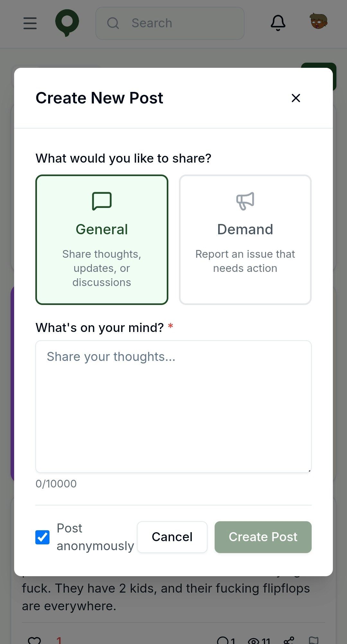347x644 pixels.
Task: Click the megaphone icon on the Demand card
Action: click(x=245, y=201)
